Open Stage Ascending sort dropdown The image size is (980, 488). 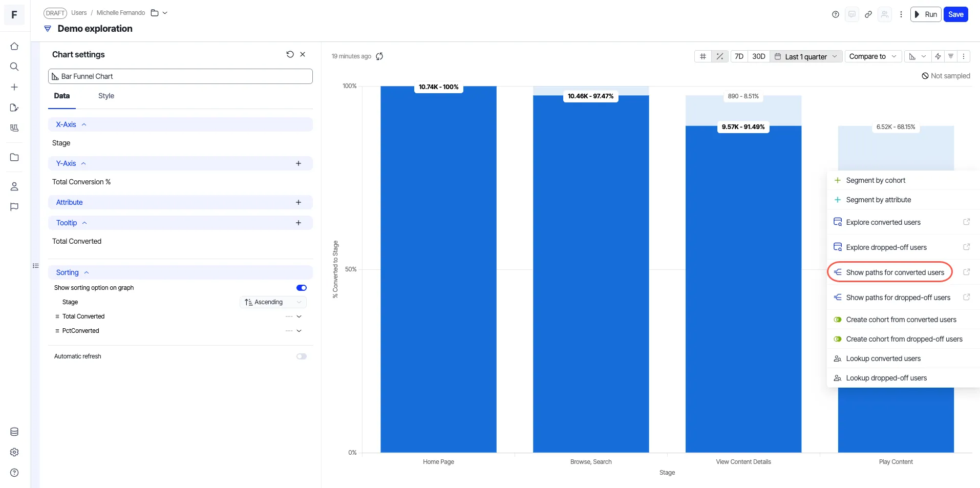[x=273, y=302]
